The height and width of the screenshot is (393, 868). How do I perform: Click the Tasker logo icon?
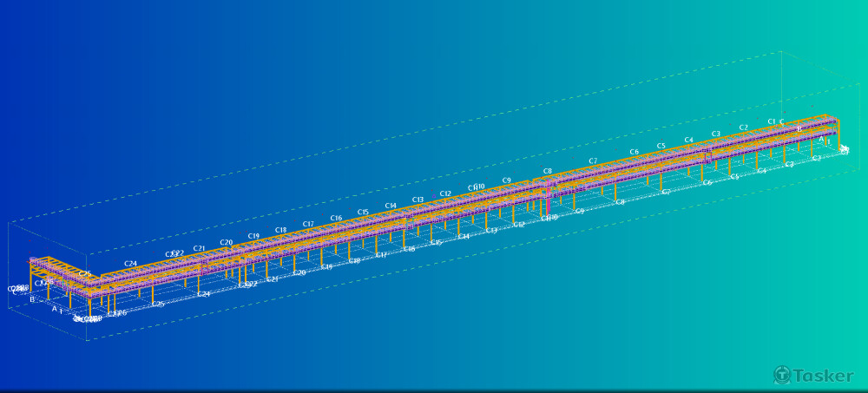(783, 375)
